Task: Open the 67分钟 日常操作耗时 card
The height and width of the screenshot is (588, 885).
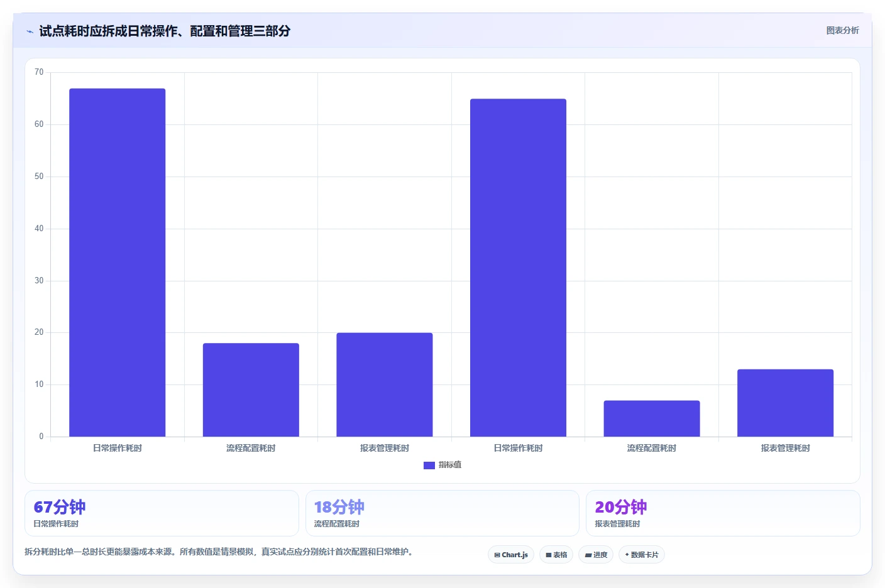Action: point(162,513)
